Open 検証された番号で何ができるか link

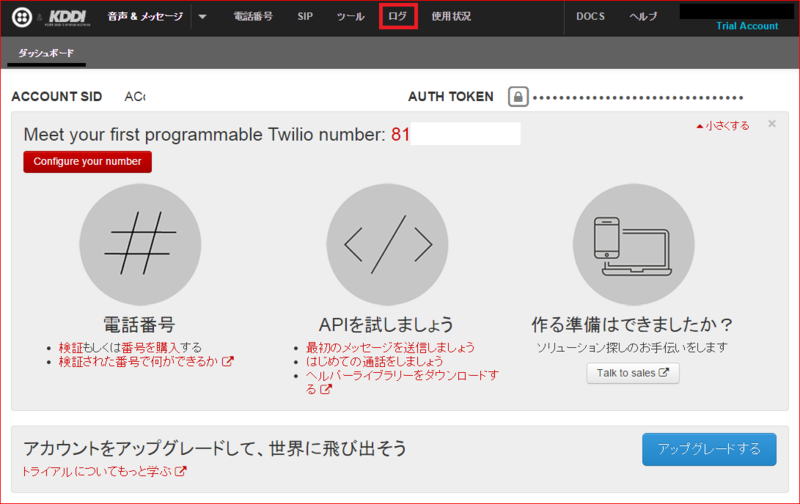tap(146, 361)
